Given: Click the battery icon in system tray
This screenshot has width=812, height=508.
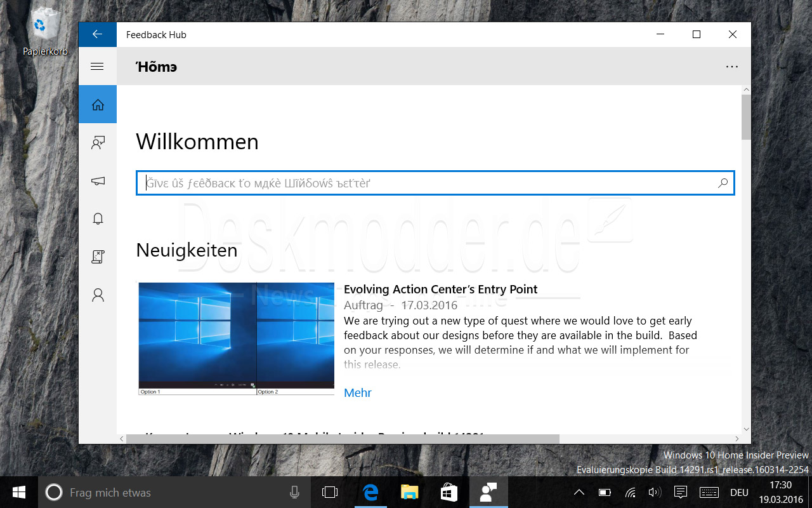Looking at the screenshot, I should tap(605, 492).
